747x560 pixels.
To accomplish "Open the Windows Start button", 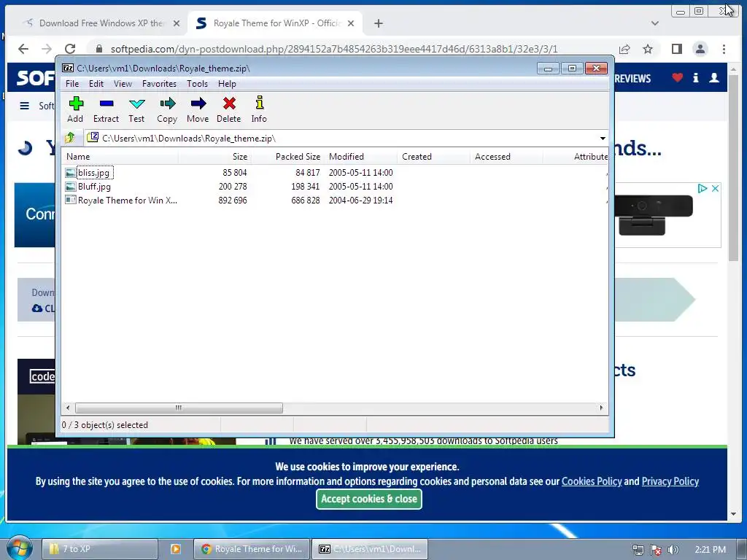I will click(x=19, y=548).
